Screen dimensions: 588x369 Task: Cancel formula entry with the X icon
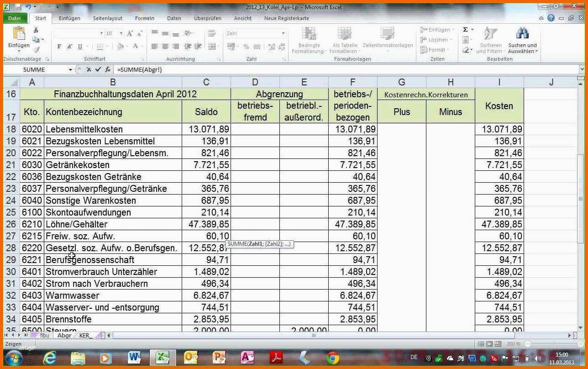(89, 70)
